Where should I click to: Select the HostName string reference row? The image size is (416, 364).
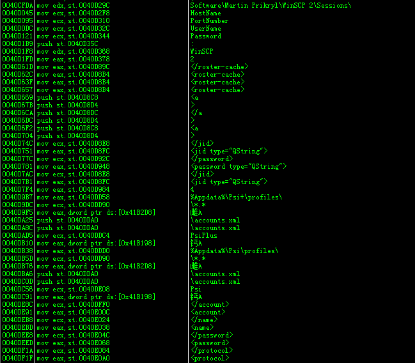(208, 13)
